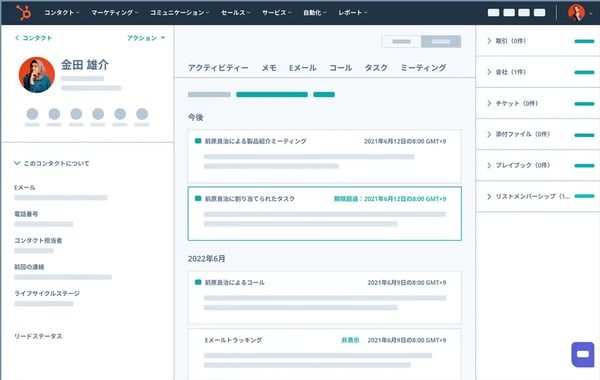
Task: Open the コンタクト navigation menu
Action: [x=62, y=13]
